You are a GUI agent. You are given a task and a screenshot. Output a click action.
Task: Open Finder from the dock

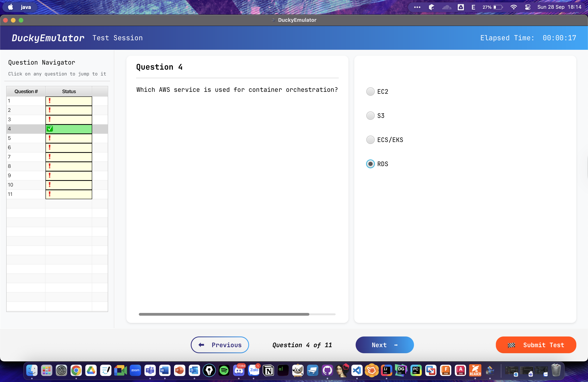point(32,370)
